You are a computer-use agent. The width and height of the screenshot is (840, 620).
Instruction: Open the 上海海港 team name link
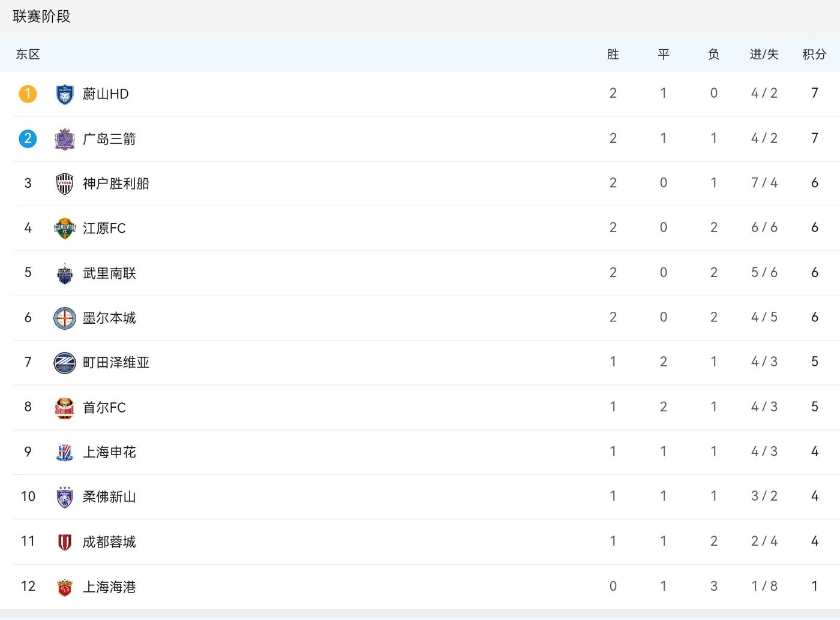tap(109, 587)
